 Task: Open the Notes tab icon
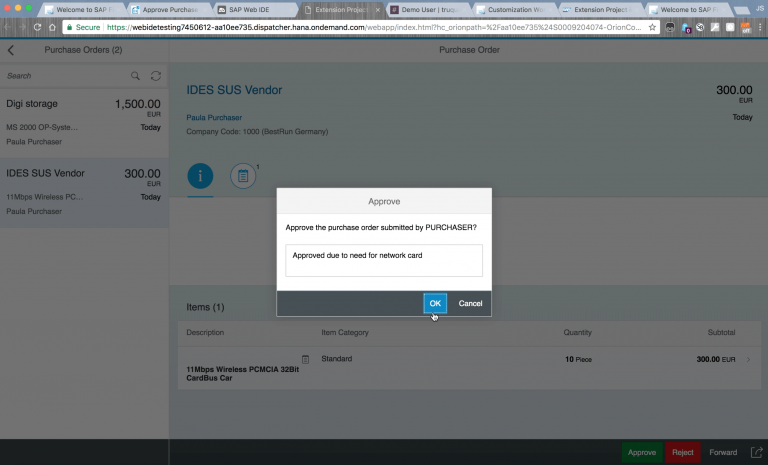coord(243,176)
